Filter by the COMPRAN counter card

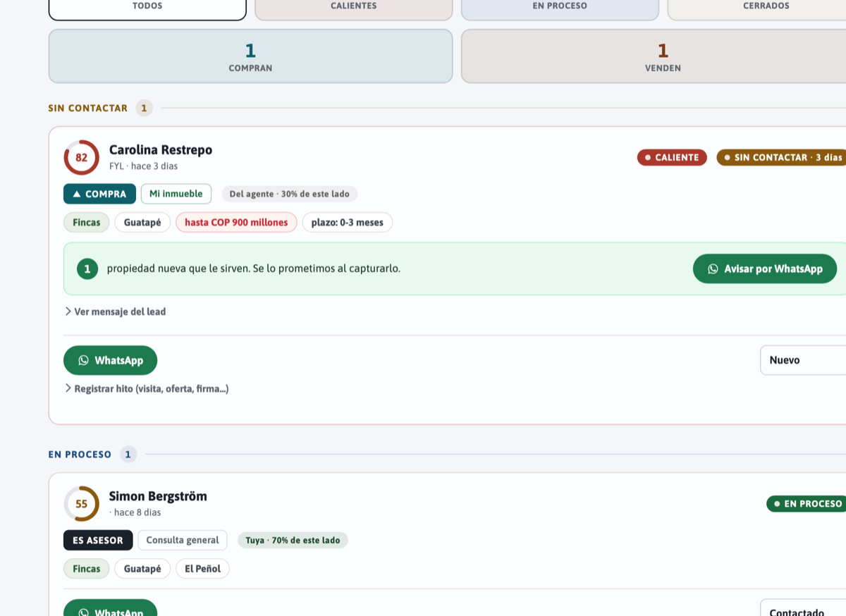tap(250, 56)
